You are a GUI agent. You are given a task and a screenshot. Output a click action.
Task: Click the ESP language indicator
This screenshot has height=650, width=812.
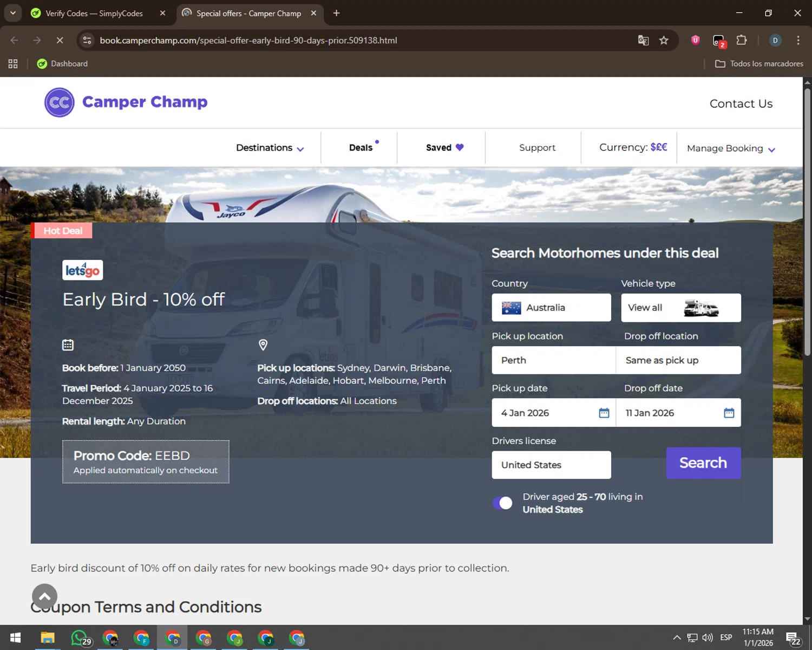point(726,638)
